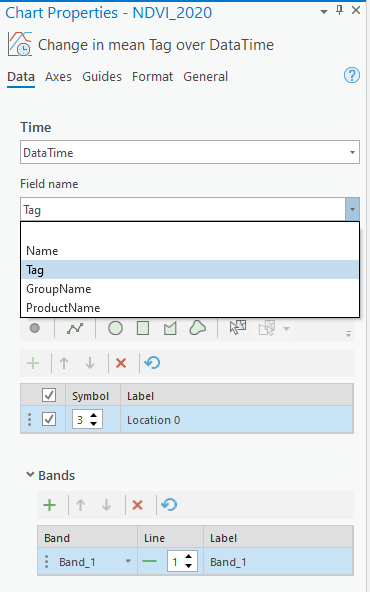Screen dimensions: 370x592
Task: Choose ProductName from field list
Action: pyautogui.click(x=190, y=308)
